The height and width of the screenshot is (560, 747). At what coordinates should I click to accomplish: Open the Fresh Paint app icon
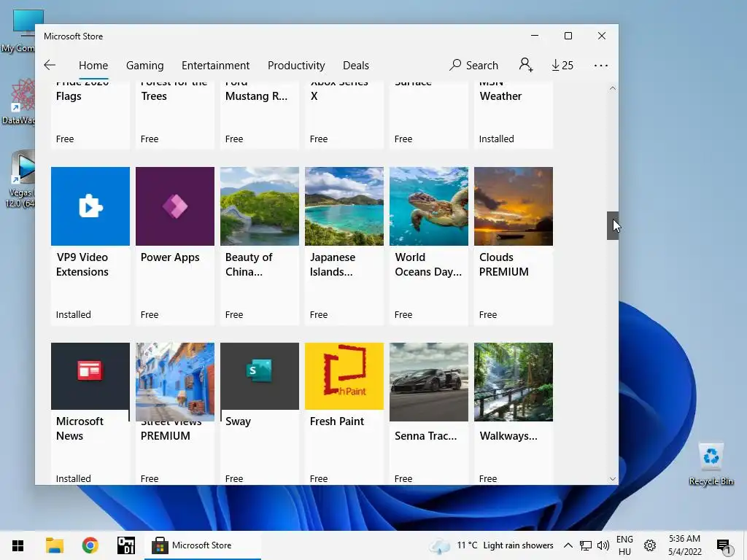click(x=344, y=376)
